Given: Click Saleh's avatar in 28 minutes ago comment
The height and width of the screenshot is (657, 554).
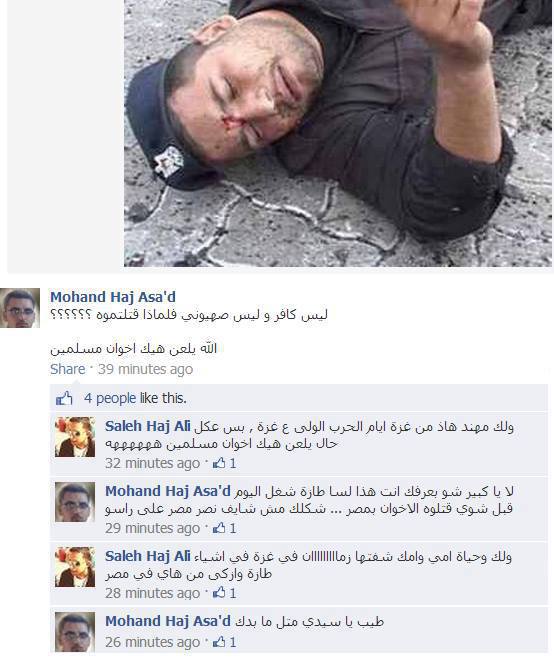Looking at the screenshot, I should pos(75,567).
